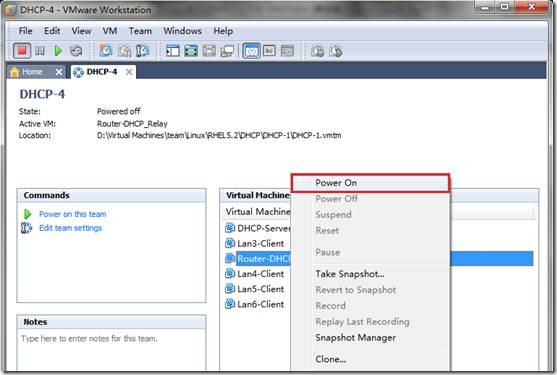This screenshot has width=557, height=375.
Task: Open the View menu
Action: 81,31
